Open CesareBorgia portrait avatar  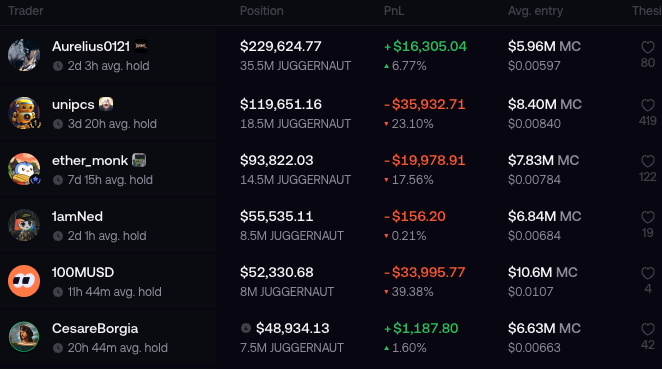point(24,337)
